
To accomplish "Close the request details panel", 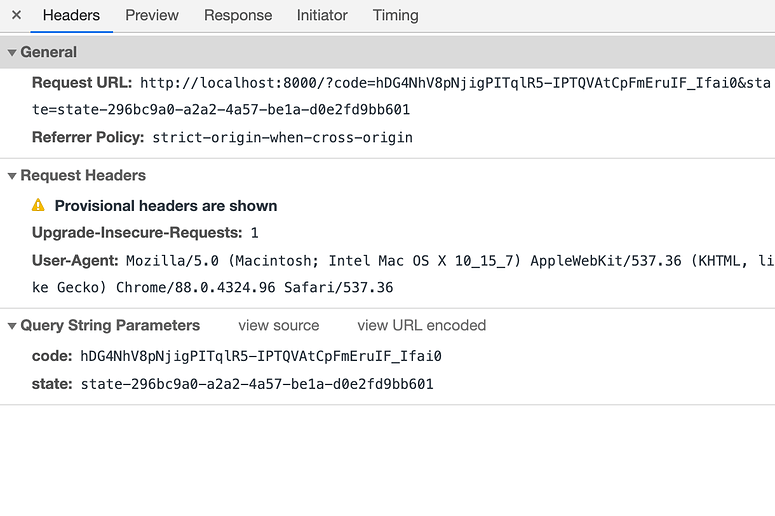I will pos(16,15).
